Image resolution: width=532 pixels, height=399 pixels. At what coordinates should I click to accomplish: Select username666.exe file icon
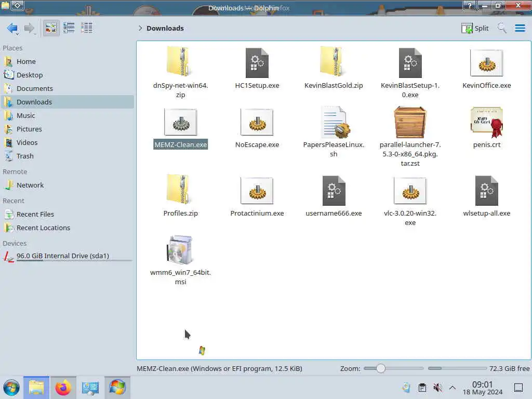point(334,190)
